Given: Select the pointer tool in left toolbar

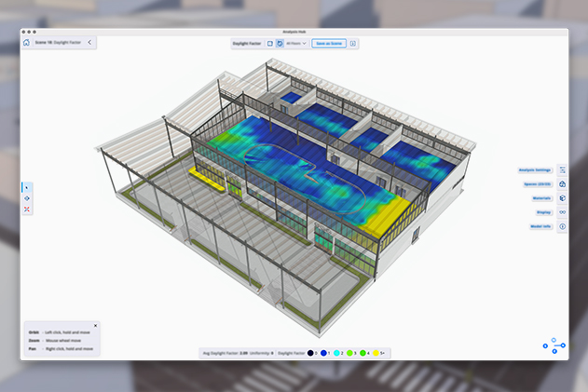Looking at the screenshot, I should coord(27,187).
